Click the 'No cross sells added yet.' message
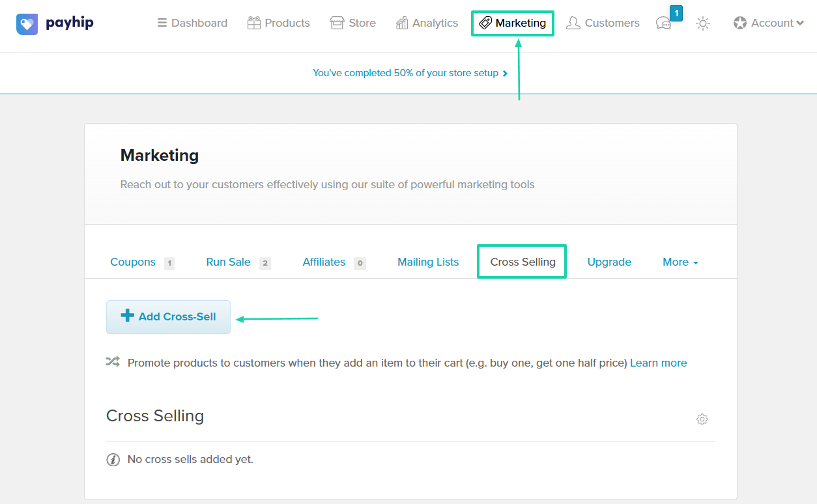This screenshot has height=504, width=817. tap(190, 459)
